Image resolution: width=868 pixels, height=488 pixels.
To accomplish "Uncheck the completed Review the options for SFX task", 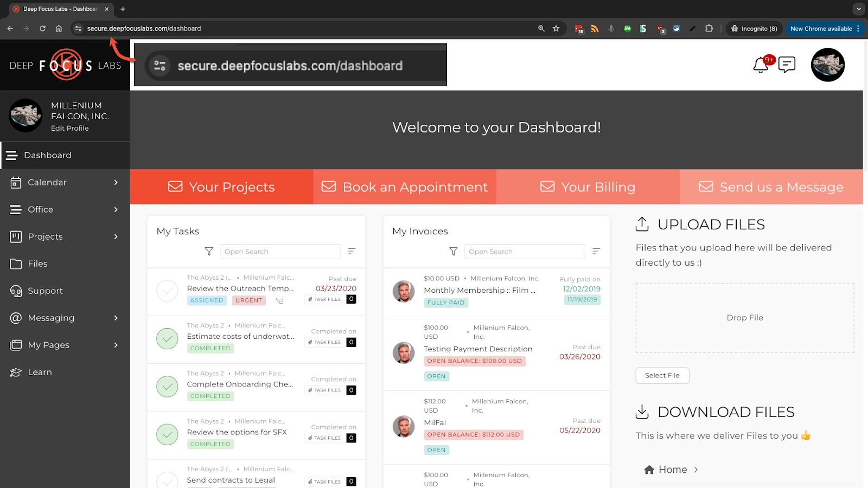I will coord(167,435).
